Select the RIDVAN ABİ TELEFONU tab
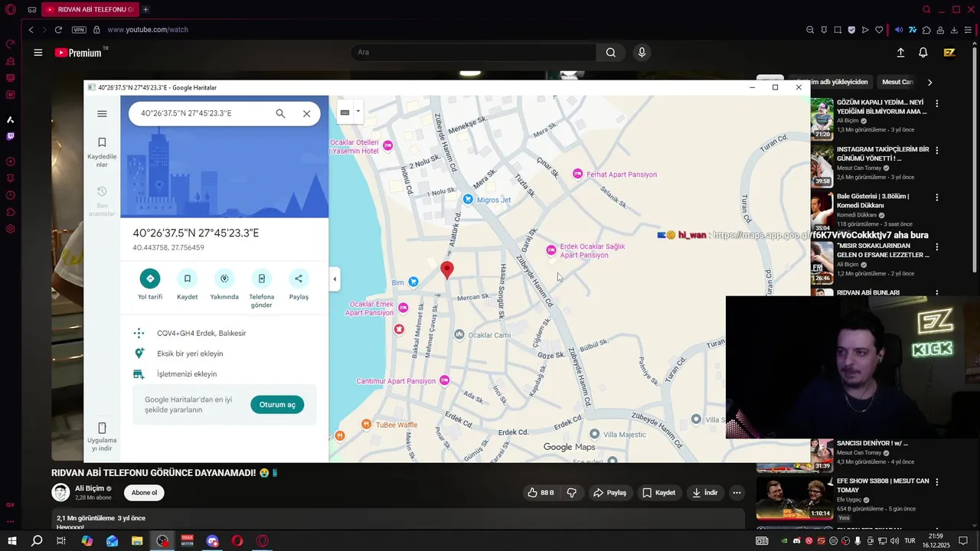 coord(89,9)
